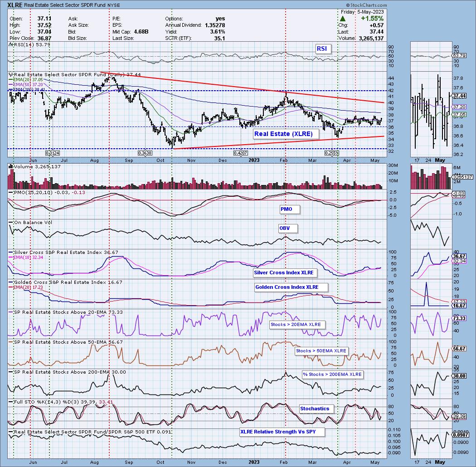Image resolution: width=476 pixels, height=467 pixels.
Task: Click the 'Stocks Above 50-EMA 56.67' panel title
Action: tap(66, 342)
